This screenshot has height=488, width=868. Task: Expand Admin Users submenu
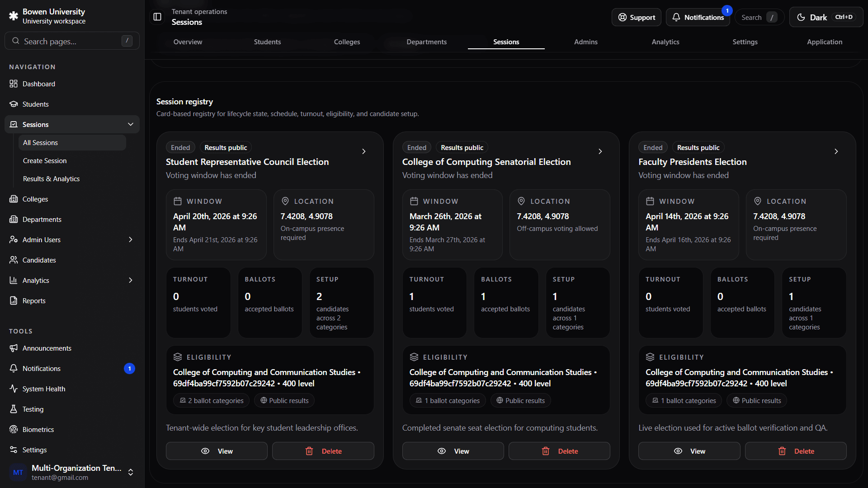[x=131, y=239]
